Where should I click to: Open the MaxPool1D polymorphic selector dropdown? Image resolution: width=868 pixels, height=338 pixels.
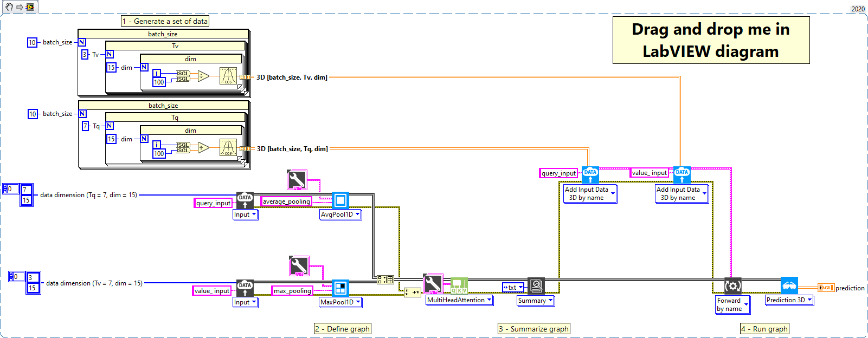[x=358, y=302]
